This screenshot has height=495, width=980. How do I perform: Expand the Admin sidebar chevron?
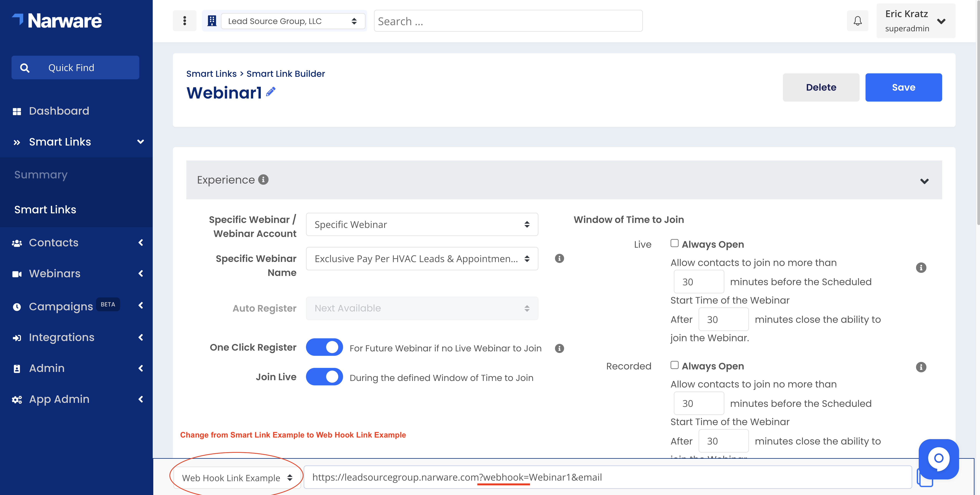tap(141, 368)
